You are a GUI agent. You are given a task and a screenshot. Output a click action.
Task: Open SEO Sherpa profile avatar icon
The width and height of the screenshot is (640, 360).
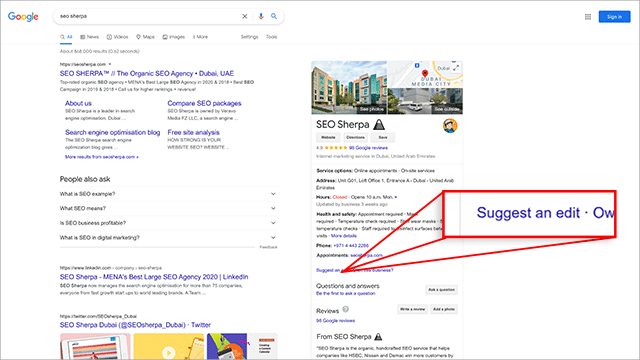[450, 126]
